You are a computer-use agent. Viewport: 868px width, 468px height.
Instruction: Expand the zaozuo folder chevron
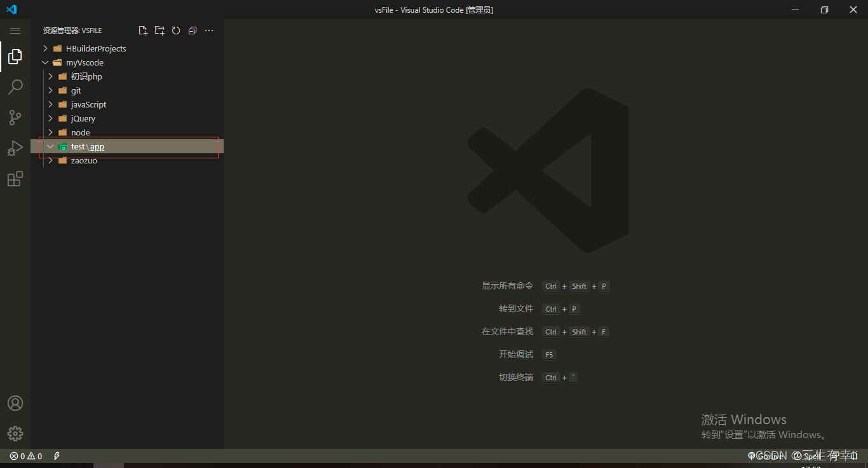click(50, 160)
